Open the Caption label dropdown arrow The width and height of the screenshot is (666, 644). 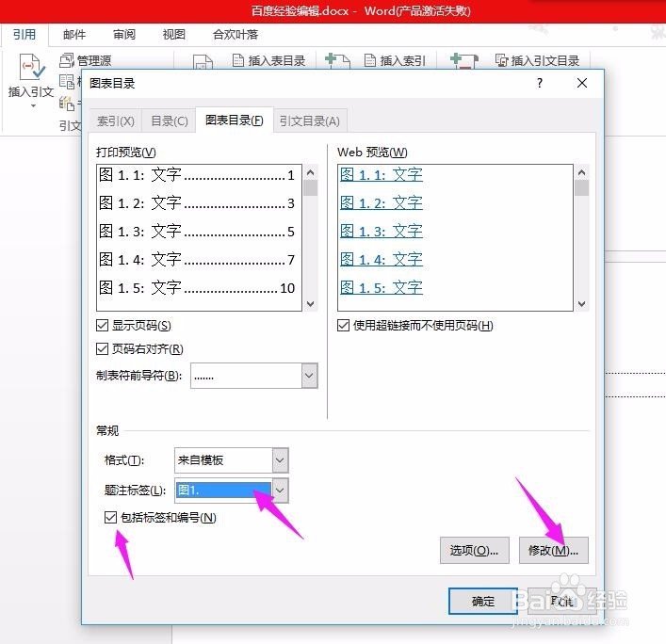coord(280,491)
